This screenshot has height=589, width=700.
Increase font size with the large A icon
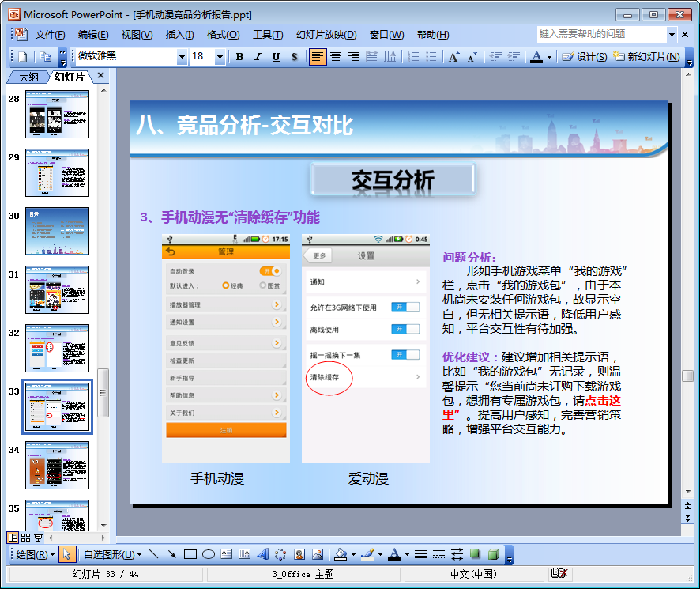453,57
